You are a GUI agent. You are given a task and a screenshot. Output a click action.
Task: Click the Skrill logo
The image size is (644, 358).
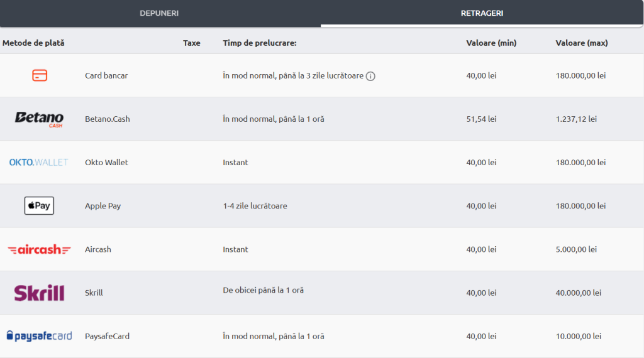pos(40,293)
